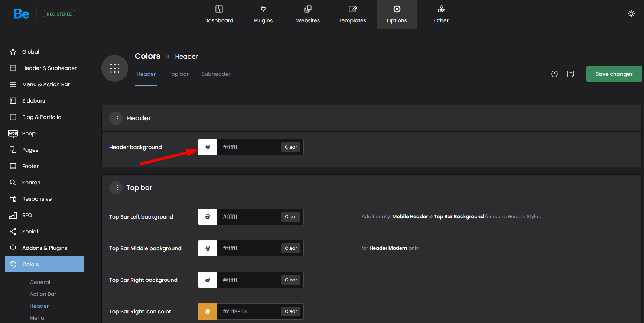Open the Dashboard section

219,14
